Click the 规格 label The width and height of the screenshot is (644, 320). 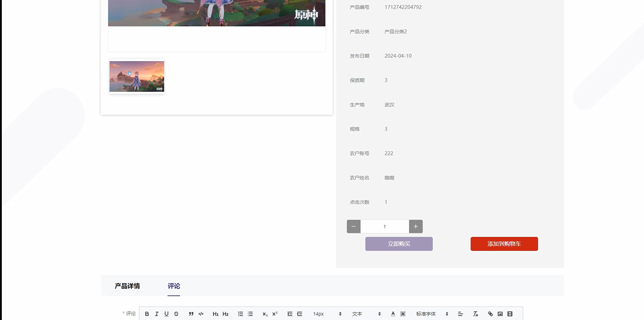[355, 129]
